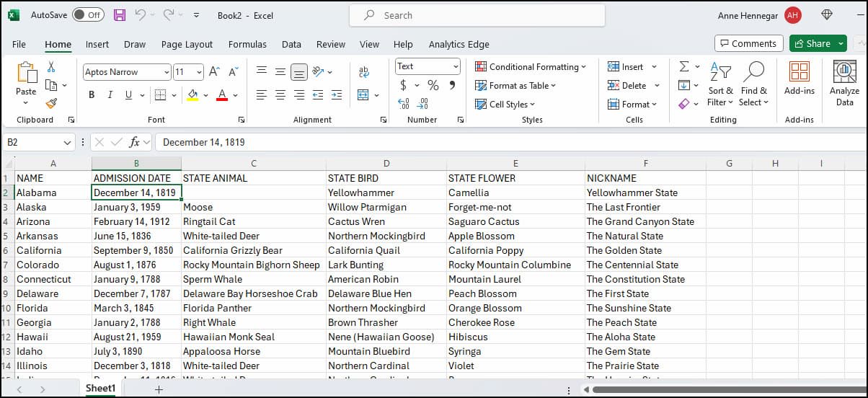Click the Paste clipboard icon
Viewport: 868px width, 398px height.
coord(26,74)
